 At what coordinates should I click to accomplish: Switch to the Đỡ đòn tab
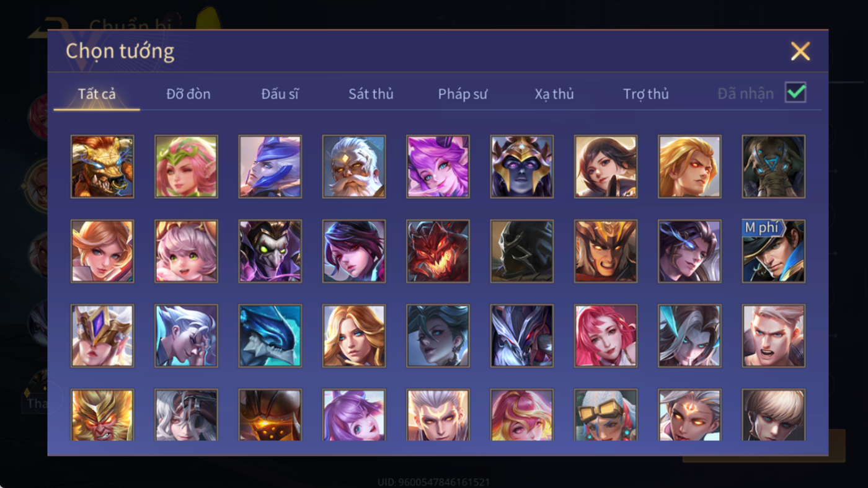click(188, 94)
